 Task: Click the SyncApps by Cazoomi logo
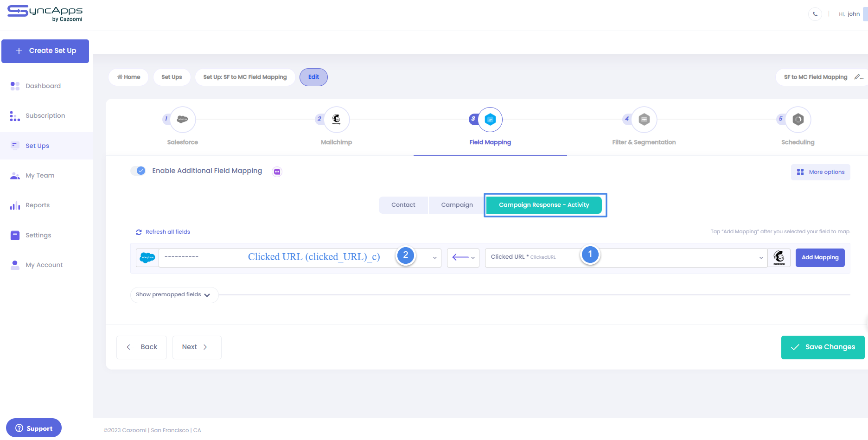45,13
